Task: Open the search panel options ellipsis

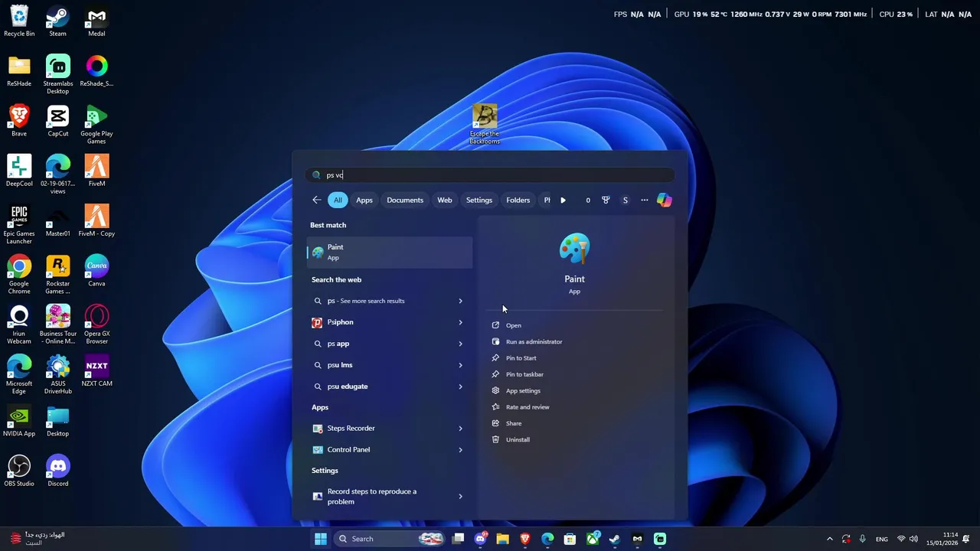Action: (x=645, y=200)
